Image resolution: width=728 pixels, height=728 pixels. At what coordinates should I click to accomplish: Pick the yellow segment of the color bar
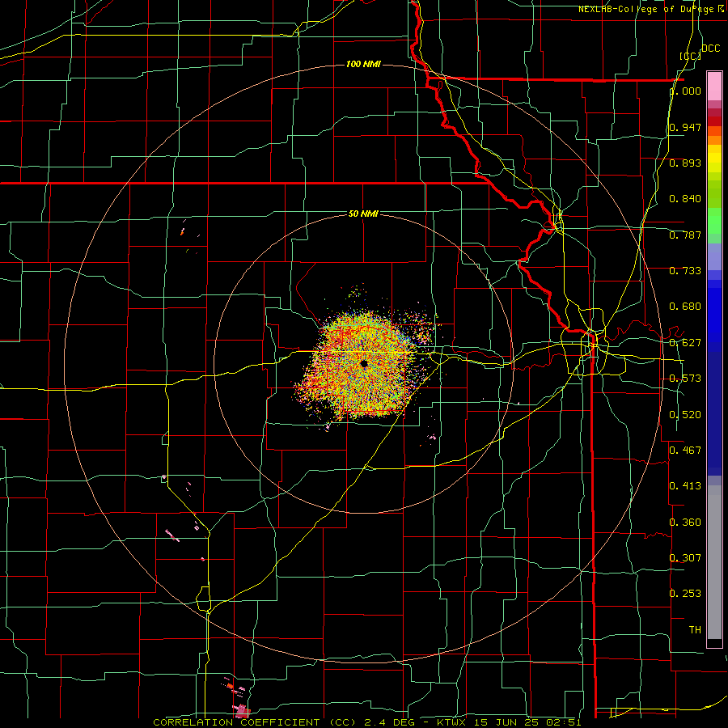pos(714,159)
